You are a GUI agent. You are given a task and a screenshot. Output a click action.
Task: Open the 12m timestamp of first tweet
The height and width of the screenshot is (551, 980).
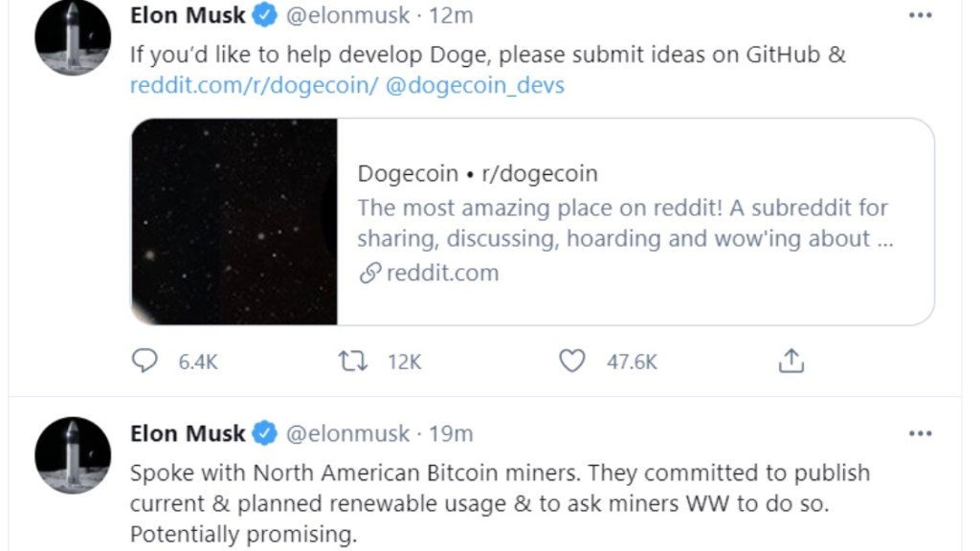(450, 16)
